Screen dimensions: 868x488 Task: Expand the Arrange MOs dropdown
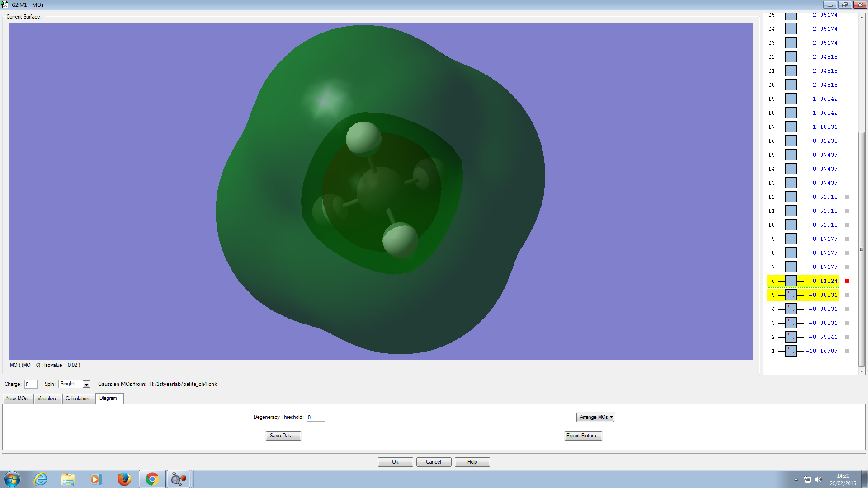(595, 417)
